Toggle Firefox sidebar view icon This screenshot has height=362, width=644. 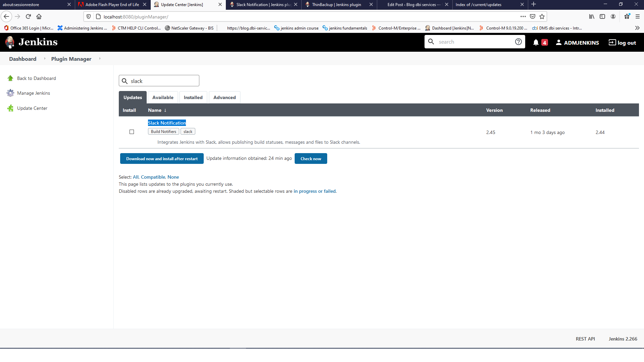tap(602, 16)
